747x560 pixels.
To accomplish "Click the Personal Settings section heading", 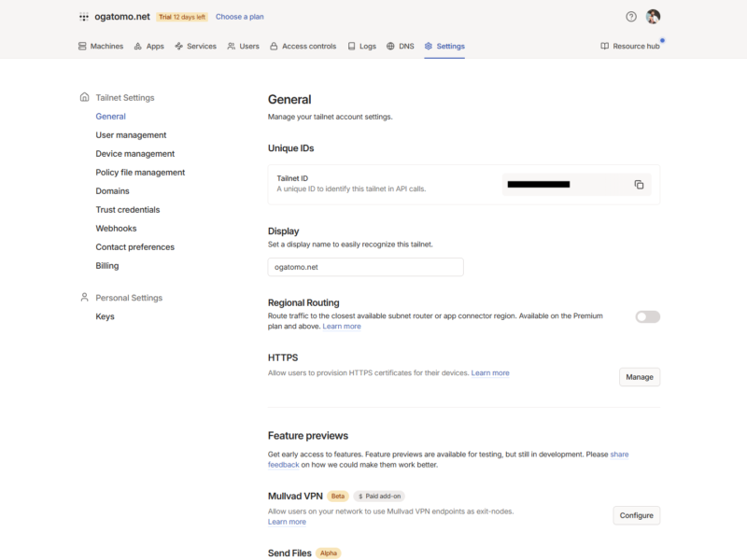I will (x=129, y=298).
